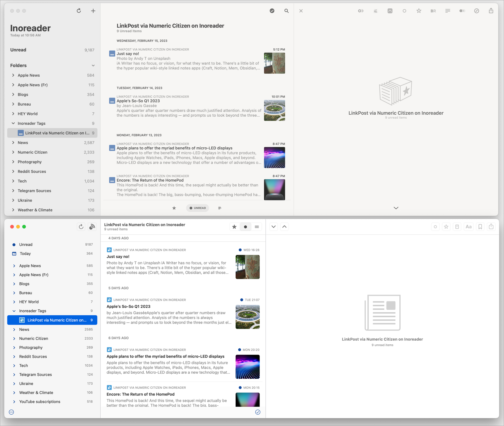The width and height of the screenshot is (504, 426).
Task: Click the next-article down chevron button
Action: coord(273,226)
